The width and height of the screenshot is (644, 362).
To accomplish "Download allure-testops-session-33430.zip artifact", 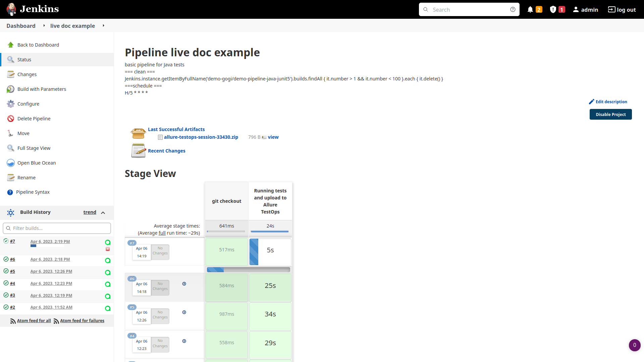I will click(x=201, y=137).
